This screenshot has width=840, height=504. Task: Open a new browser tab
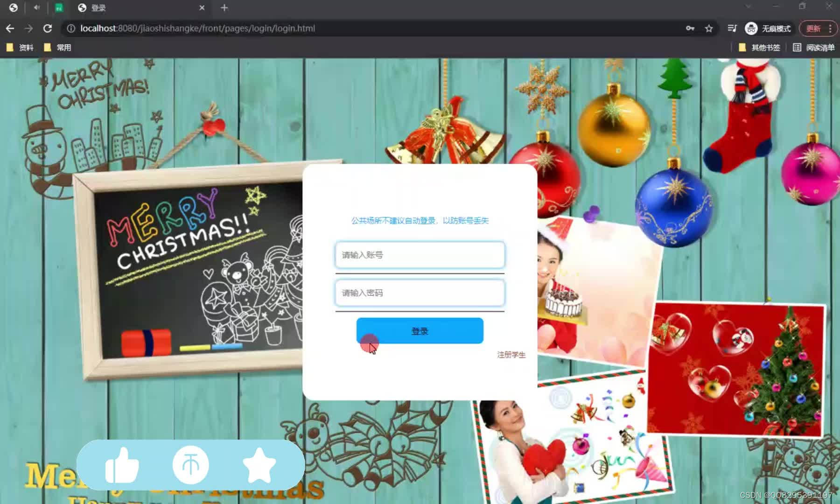pyautogui.click(x=224, y=7)
